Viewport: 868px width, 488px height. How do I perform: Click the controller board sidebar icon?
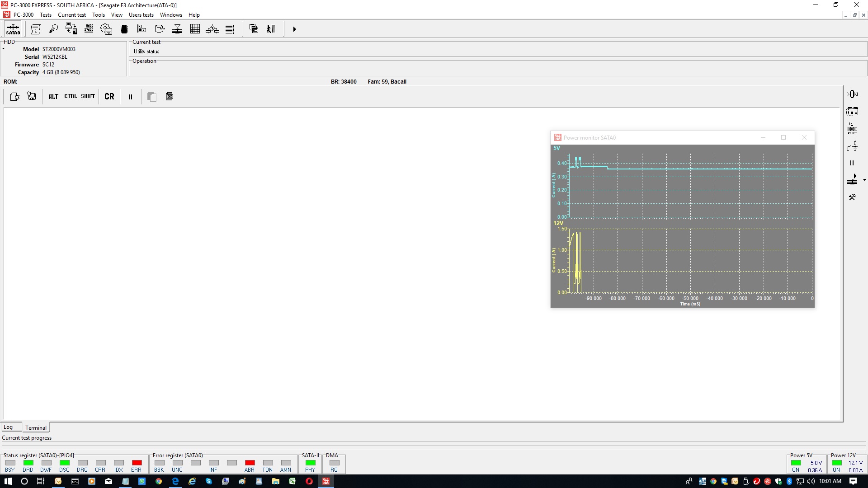tap(852, 112)
